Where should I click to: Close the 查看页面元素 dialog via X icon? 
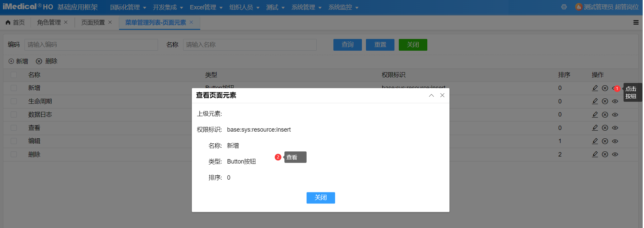point(442,95)
